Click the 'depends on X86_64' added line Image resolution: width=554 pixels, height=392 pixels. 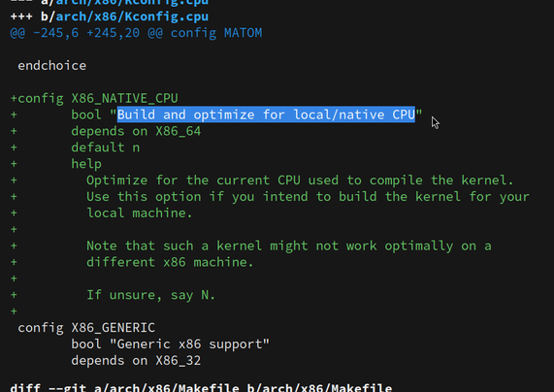click(136, 131)
